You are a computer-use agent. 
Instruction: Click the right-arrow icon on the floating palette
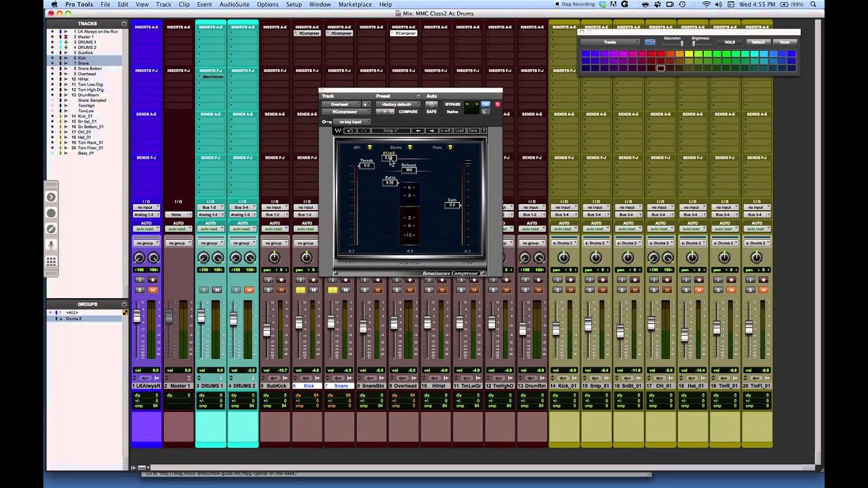(x=51, y=197)
